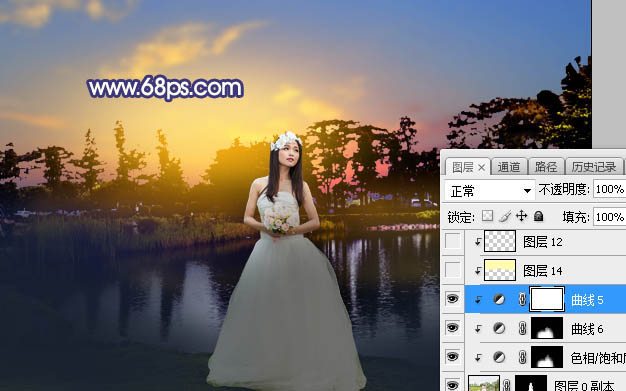Click 曲线 5 curves adjustment icon
This screenshot has width=626, height=391.
point(499,299)
